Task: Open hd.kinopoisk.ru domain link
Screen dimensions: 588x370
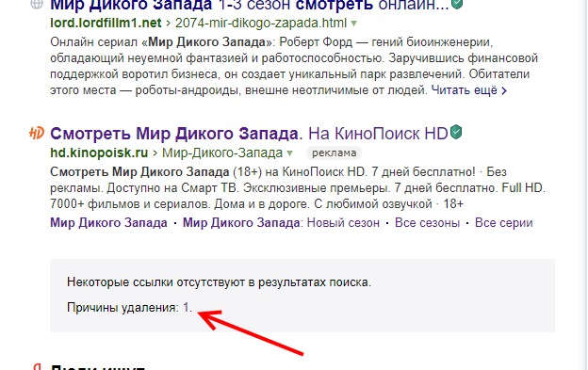Action: click(x=99, y=153)
